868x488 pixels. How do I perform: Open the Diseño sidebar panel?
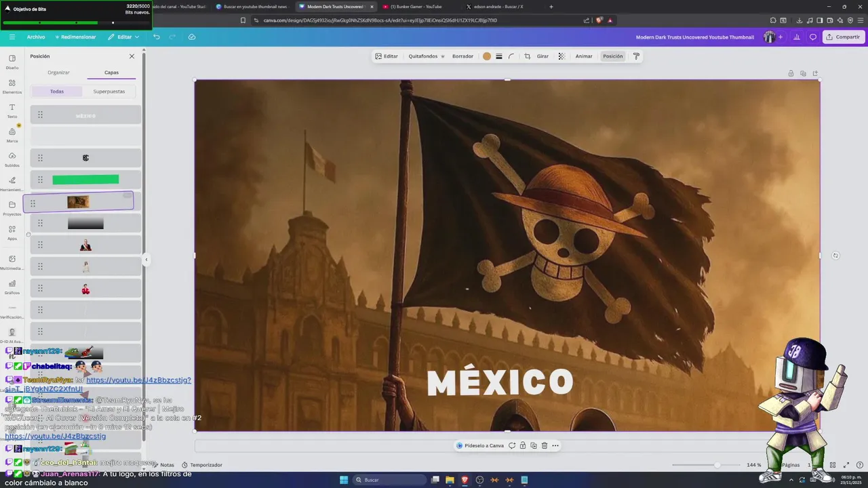pos(12,62)
